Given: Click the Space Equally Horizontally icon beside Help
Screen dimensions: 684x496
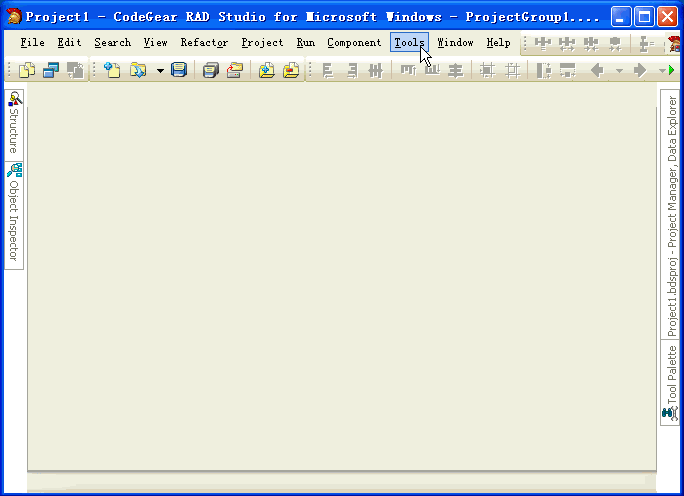Looking at the screenshot, I should tap(543, 44).
